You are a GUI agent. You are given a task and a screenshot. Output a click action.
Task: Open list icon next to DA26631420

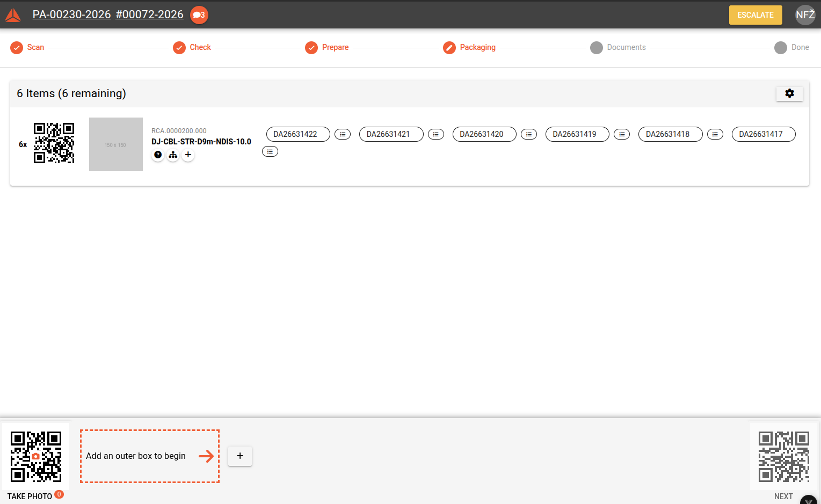[529, 134]
